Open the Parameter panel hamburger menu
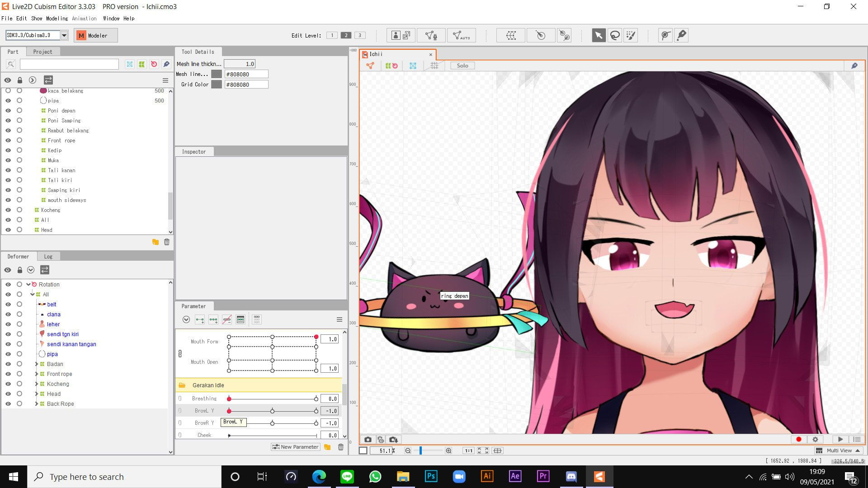Image resolution: width=868 pixels, height=488 pixels. pyautogui.click(x=340, y=319)
